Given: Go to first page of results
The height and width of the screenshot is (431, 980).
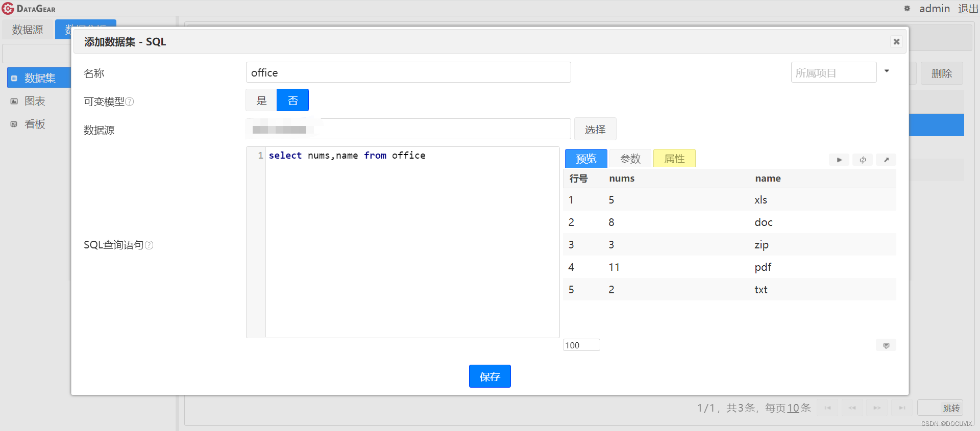Looking at the screenshot, I should [827, 408].
